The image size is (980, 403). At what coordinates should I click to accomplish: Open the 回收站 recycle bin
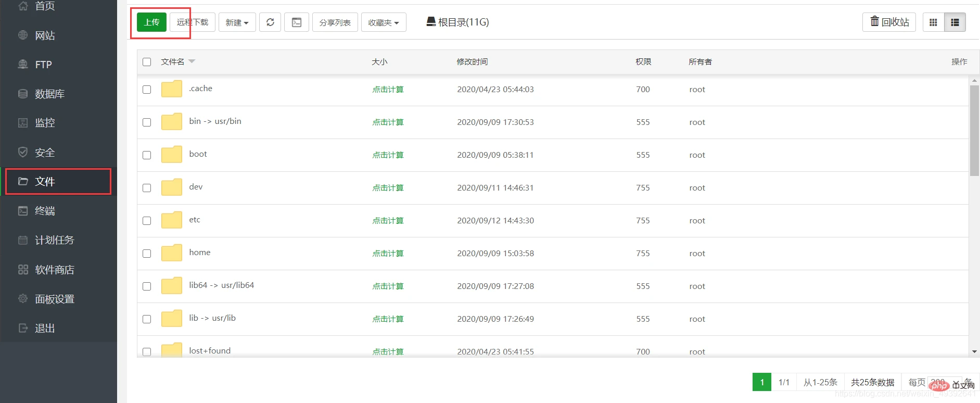pyautogui.click(x=889, y=22)
